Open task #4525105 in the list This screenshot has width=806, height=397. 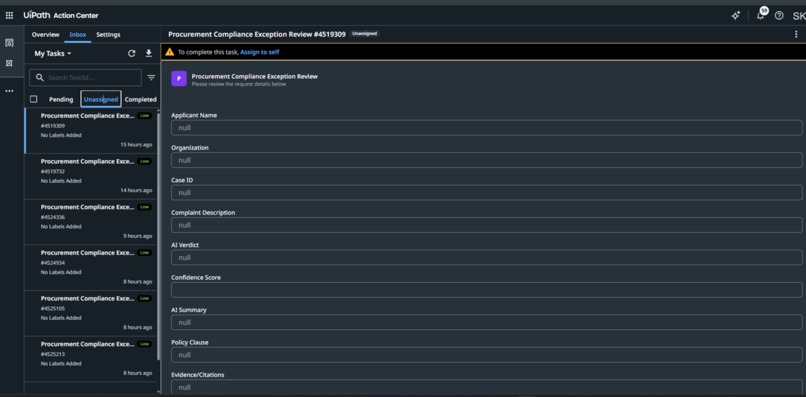point(91,314)
